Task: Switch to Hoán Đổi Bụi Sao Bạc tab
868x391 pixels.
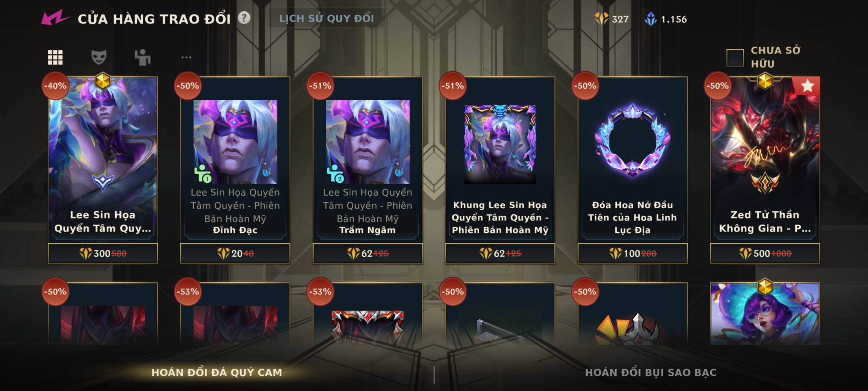Action: 651,373
